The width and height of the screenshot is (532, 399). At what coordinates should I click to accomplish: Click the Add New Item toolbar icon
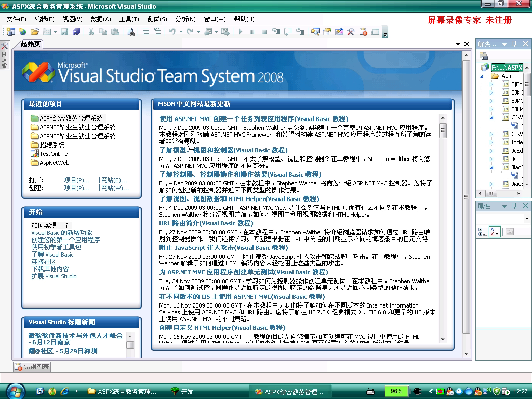coord(47,32)
